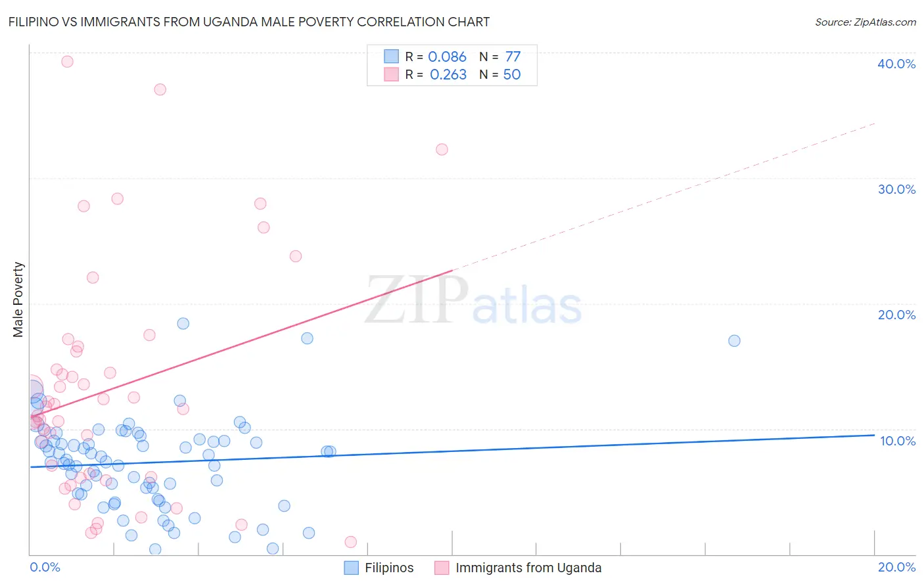Open the ZipAtlas.com source link

[x=866, y=22]
